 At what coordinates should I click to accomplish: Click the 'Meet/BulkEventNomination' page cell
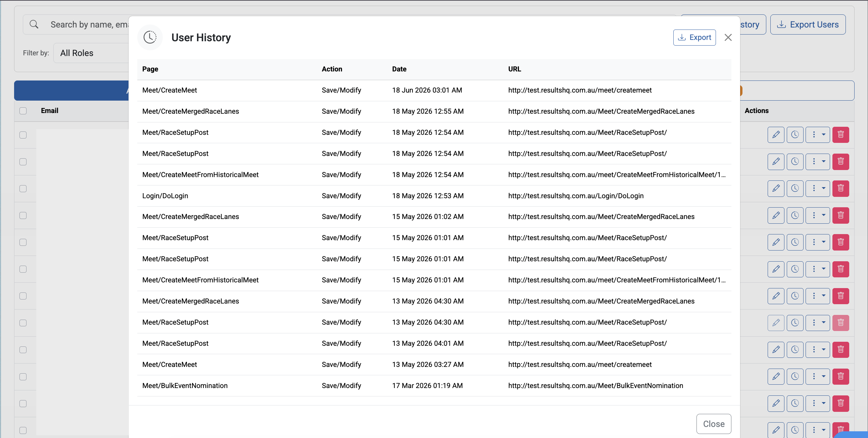pos(185,386)
